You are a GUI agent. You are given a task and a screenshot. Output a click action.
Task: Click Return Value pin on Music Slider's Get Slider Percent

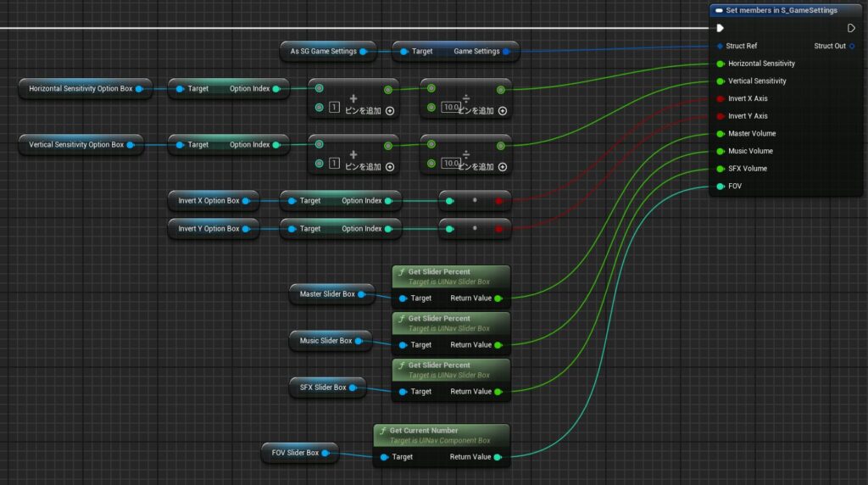pyautogui.click(x=498, y=345)
